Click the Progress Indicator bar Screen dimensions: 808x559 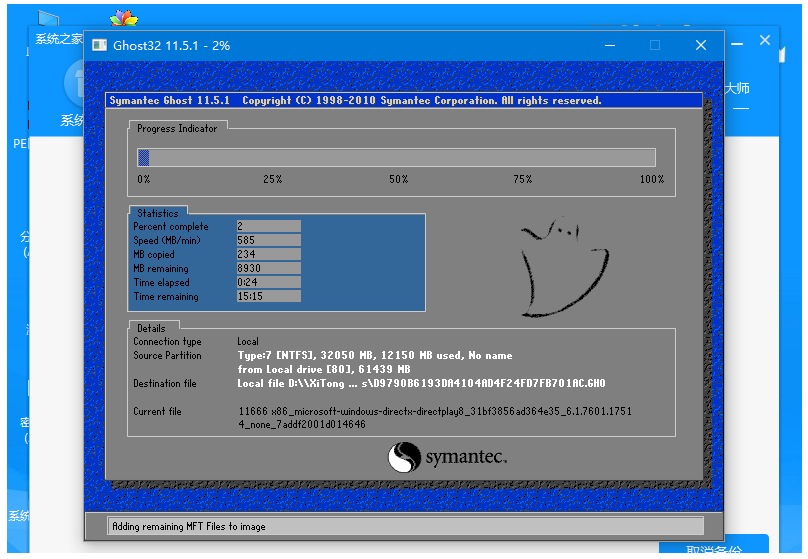[x=396, y=157]
